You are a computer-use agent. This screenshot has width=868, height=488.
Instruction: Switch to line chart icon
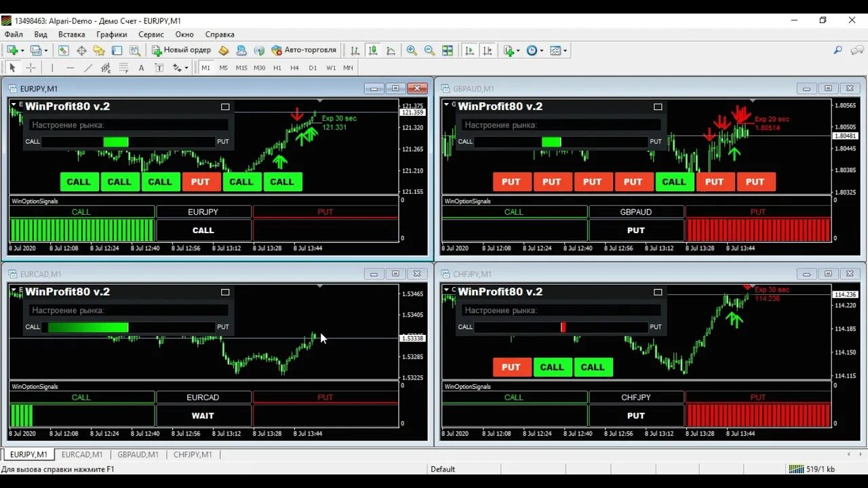(391, 50)
